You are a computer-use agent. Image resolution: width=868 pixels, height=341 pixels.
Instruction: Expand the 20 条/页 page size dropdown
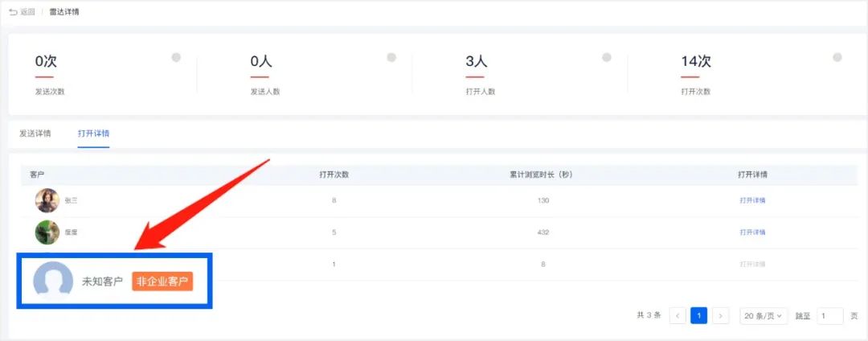(764, 316)
